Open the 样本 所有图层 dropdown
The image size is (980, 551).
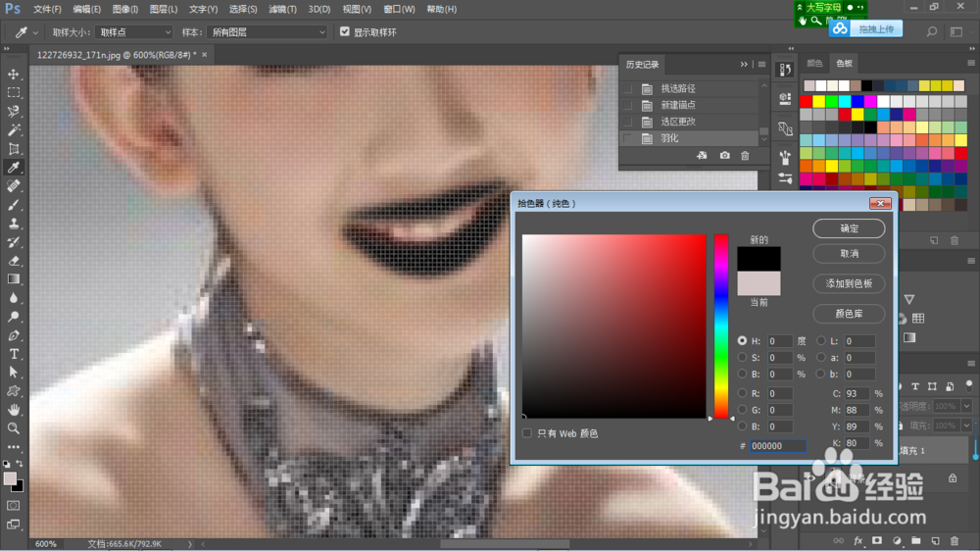pos(268,32)
